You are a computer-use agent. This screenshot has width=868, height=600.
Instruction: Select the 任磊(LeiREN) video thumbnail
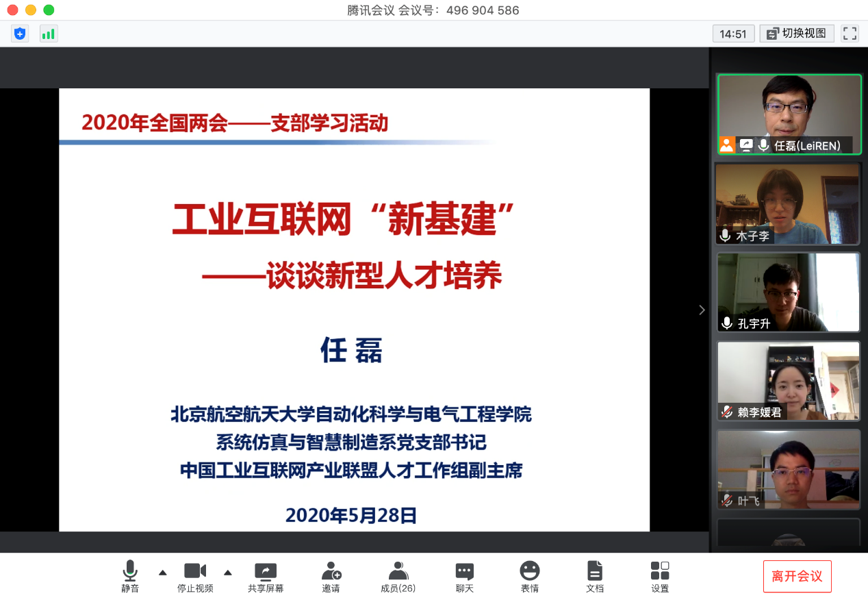coord(789,114)
